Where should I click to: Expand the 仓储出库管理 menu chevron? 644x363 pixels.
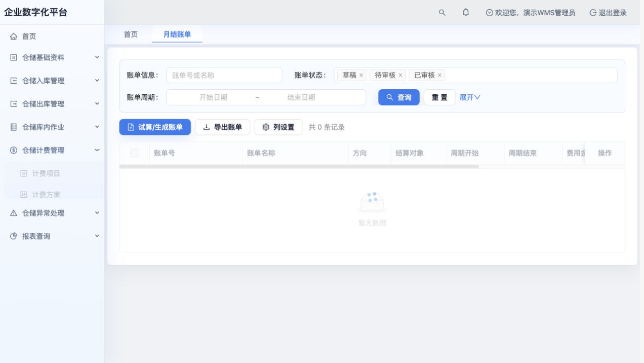97,104
